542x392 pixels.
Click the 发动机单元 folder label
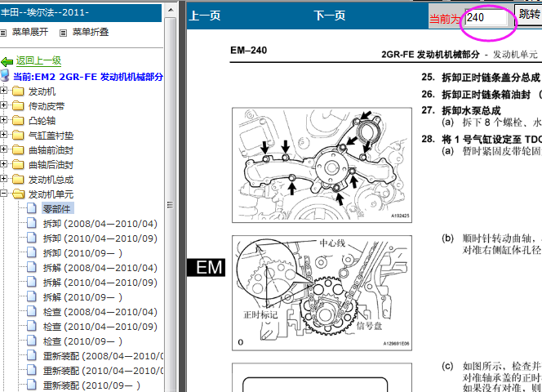point(51,194)
